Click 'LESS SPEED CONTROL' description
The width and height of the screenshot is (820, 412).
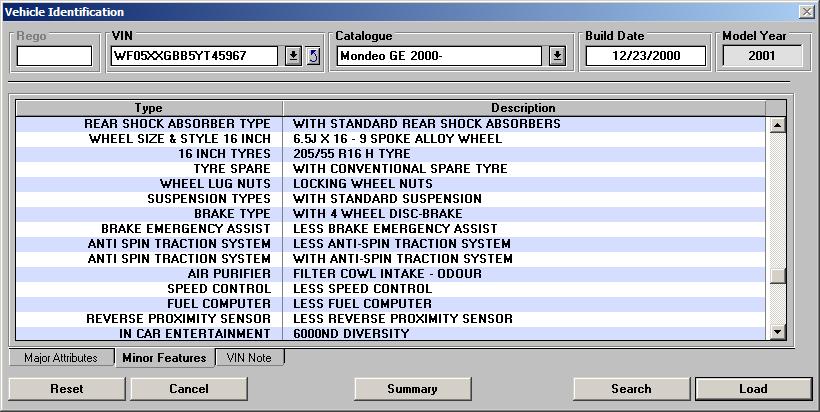(x=362, y=289)
